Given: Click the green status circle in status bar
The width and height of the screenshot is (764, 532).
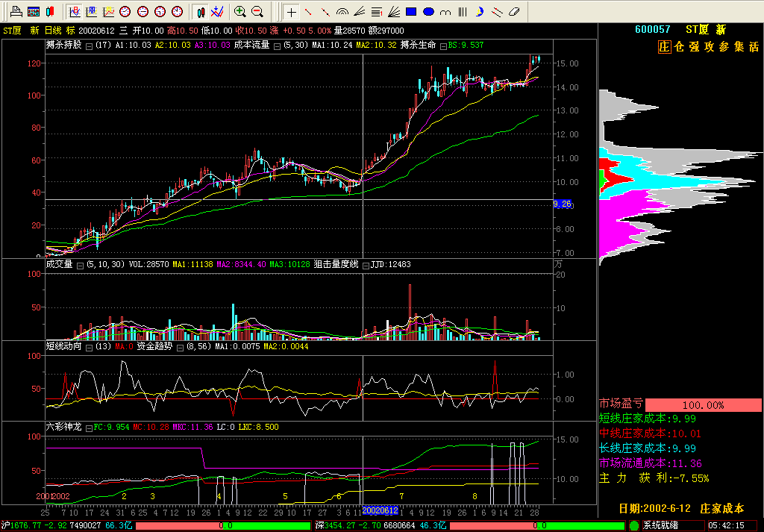Looking at the screenshot, I should [634, 526].
